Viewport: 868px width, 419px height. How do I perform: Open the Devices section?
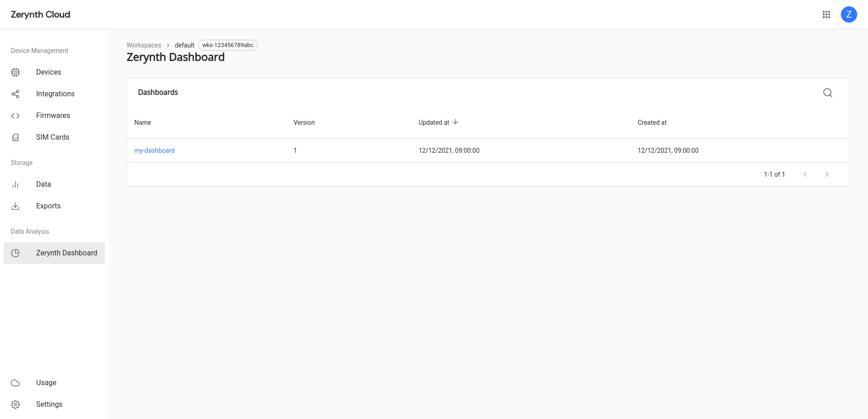point(54,72)
